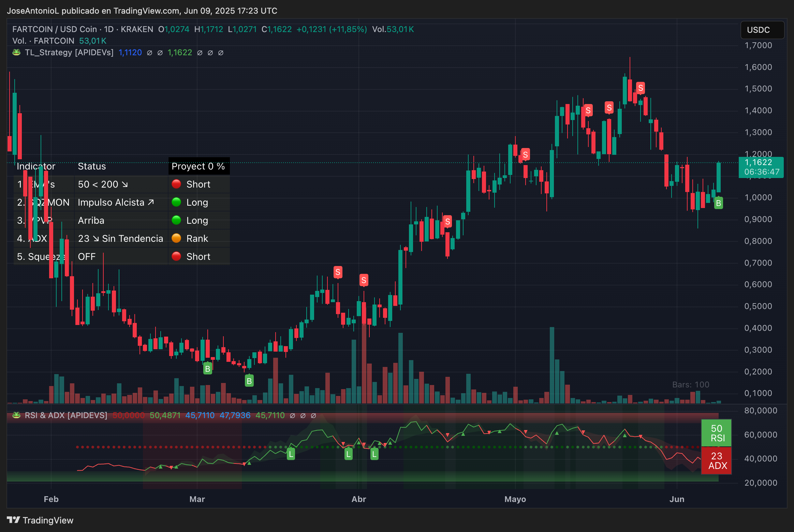Click the FARTCOIN / USD Coin symbol title
Image resolution: width=794 pixels, height=532 pixels.
pyautogui.click(x=55, y=29)
